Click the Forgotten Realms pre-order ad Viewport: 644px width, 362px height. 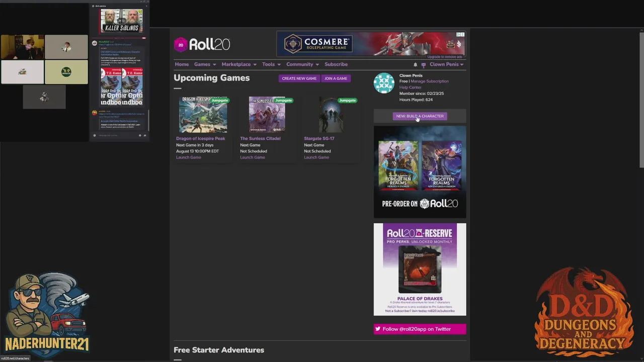pos(420,172)
